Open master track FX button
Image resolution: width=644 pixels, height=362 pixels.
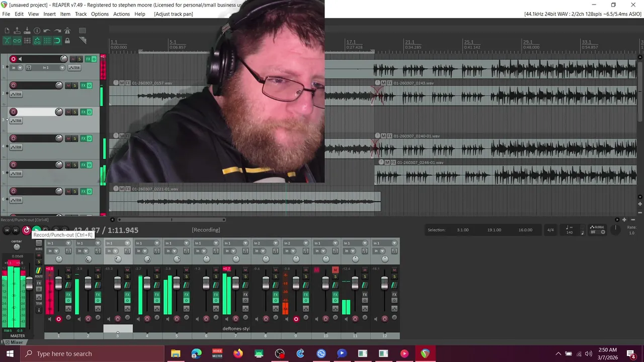click(x=39, y=283)
